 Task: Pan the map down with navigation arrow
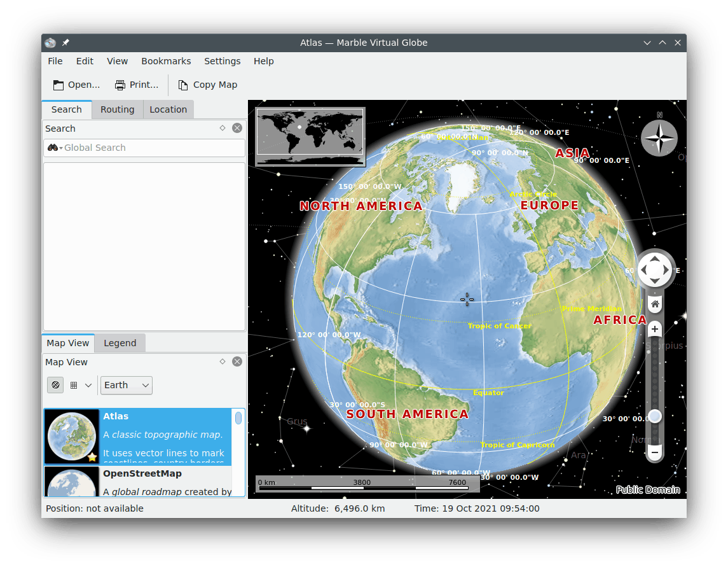tap(655, 281)
